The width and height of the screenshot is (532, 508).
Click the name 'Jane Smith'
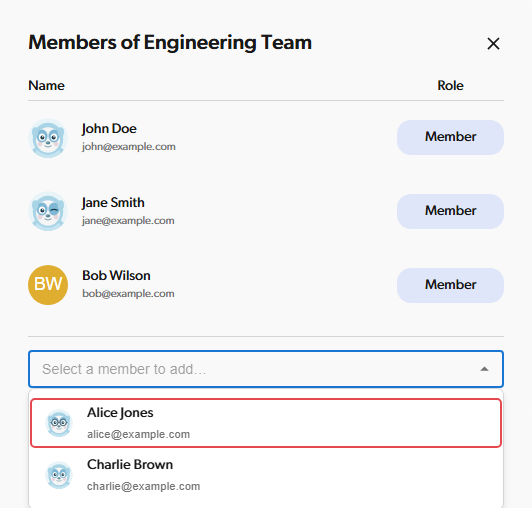(113, 203)
